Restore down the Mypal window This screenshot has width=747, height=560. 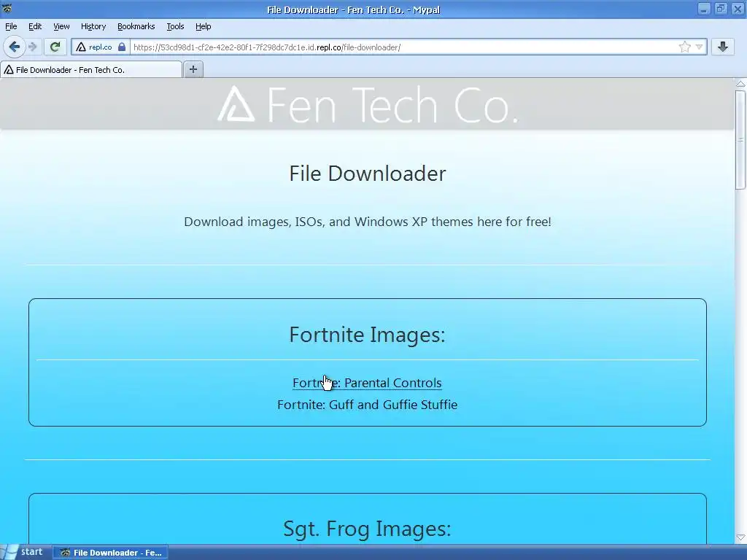coord(721,9)
